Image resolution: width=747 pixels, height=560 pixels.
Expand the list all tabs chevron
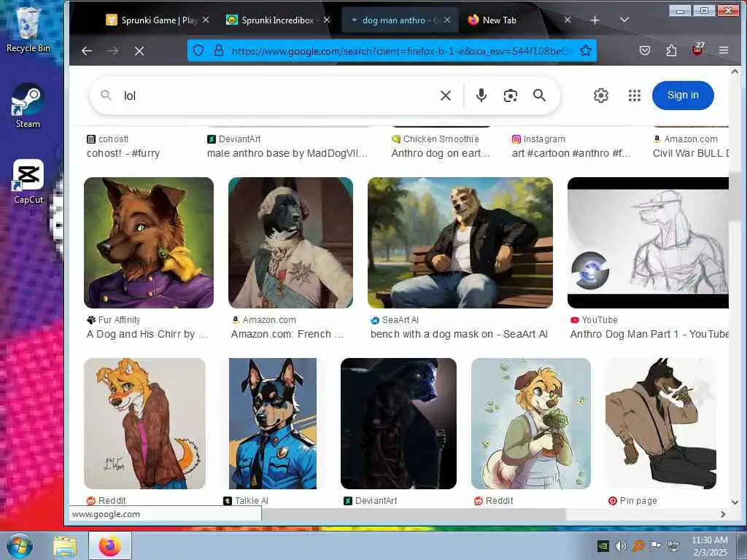click(624, 20)
